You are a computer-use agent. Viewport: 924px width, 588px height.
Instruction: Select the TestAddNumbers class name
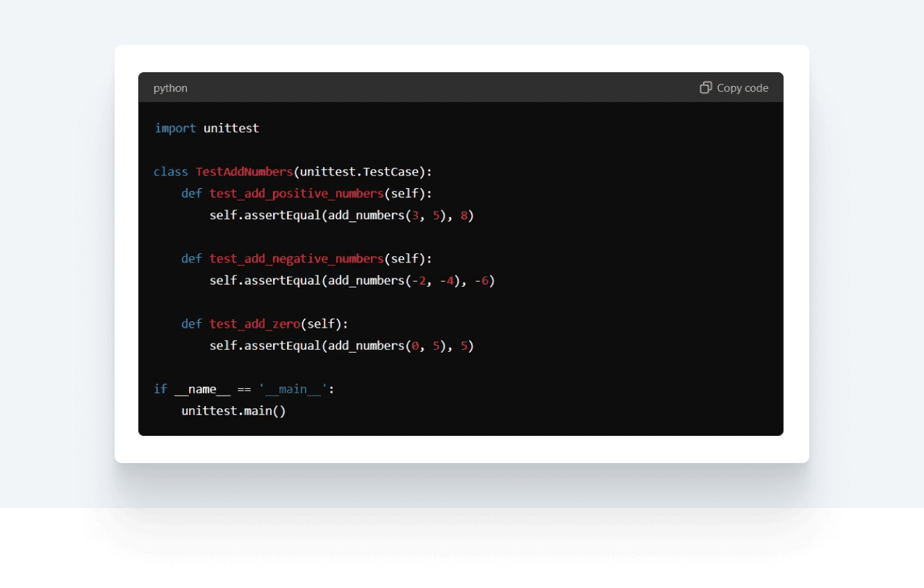(242, 171)
